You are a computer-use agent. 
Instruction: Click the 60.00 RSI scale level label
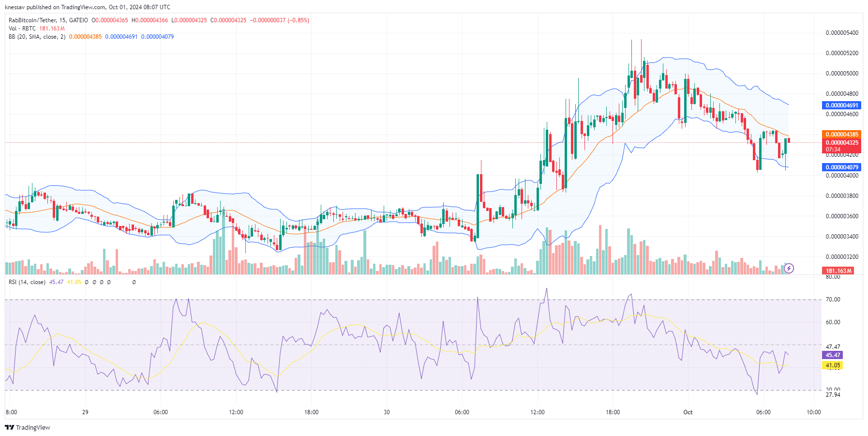833,322
